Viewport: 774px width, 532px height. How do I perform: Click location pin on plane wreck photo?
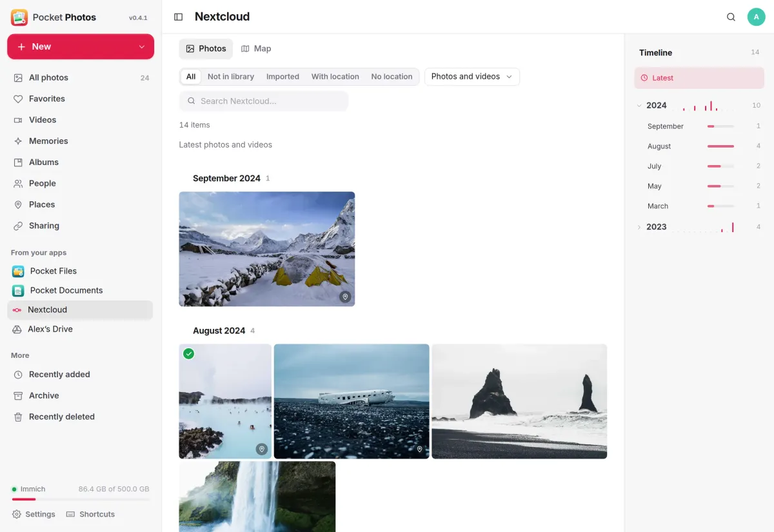click(x=419, y=449)
